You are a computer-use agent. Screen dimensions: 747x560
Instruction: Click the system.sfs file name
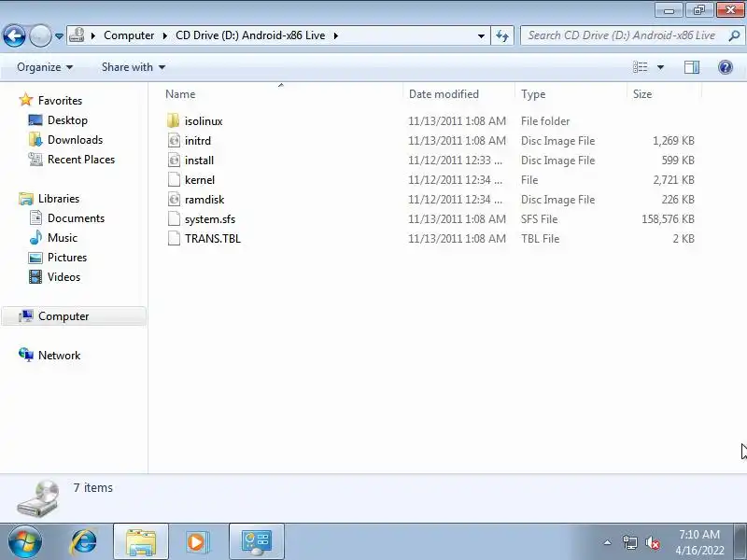click(210, 219)
